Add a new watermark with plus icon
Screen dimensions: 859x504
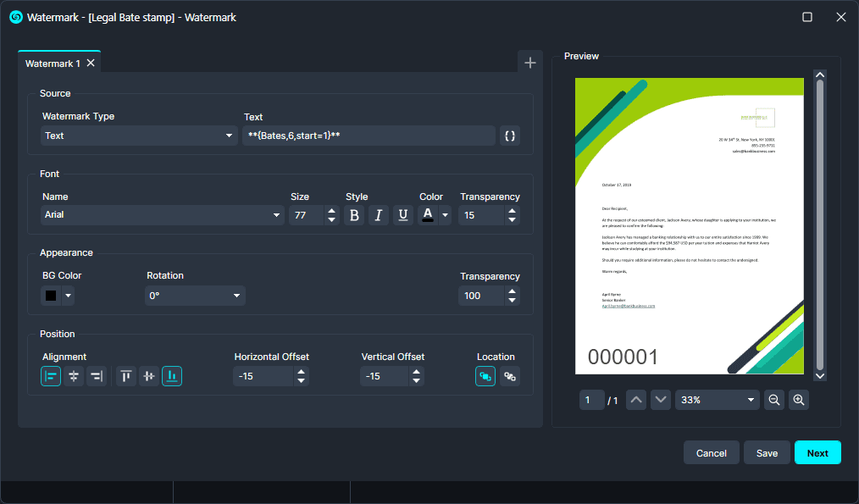click(x=529, y=63)
